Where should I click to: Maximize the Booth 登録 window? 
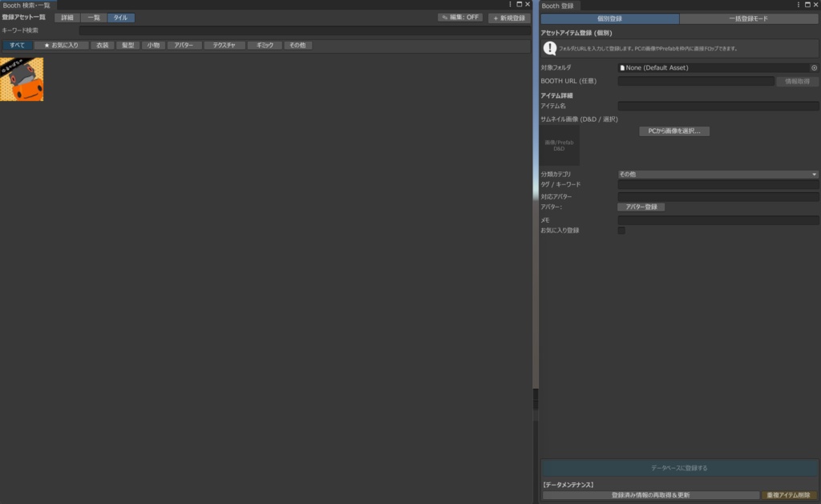(807, 5)
